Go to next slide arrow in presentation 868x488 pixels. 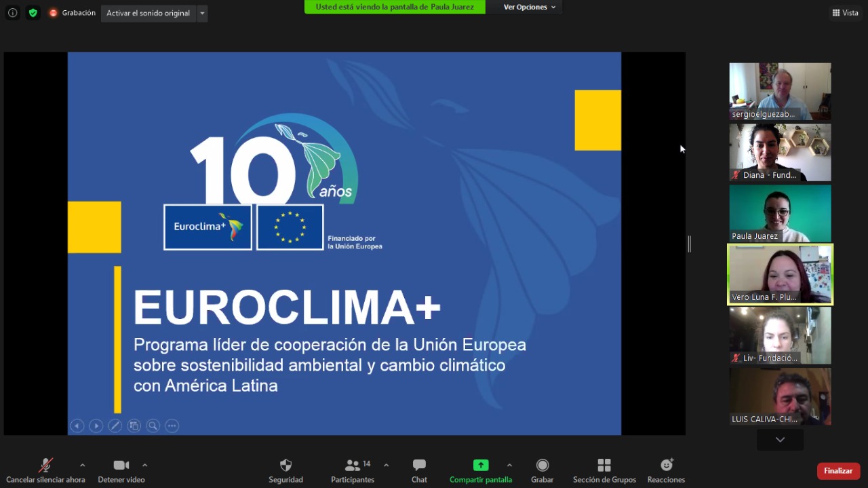click(96, 426)
